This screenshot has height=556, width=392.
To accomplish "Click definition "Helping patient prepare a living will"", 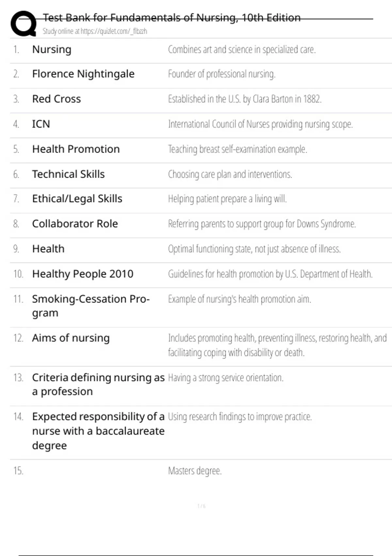I will point(227,199).
